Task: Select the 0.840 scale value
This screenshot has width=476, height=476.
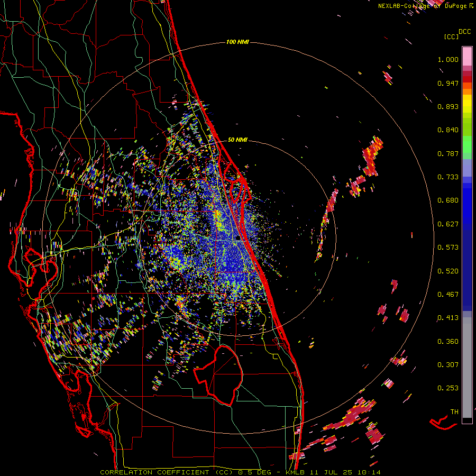Action: (x=448, y=130)
